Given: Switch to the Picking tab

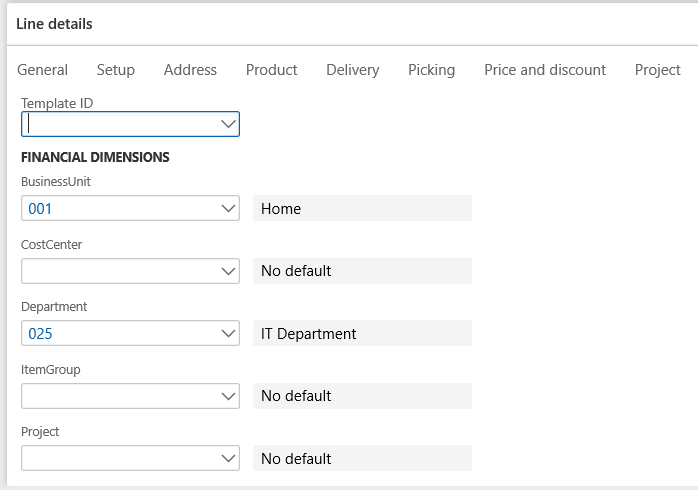Looking at the screenshot, I should click(431, 70).
